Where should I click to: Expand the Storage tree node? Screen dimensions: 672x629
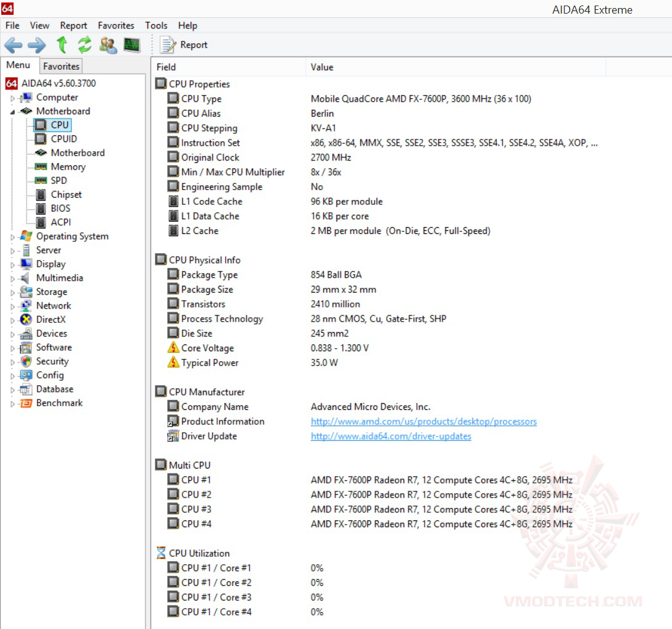click(x=12, y=293)
